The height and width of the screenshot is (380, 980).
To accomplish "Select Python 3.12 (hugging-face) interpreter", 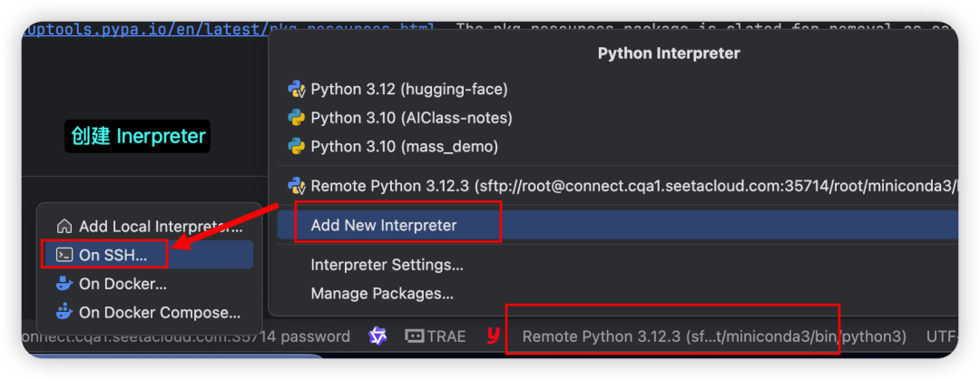I will click(408, 89).
